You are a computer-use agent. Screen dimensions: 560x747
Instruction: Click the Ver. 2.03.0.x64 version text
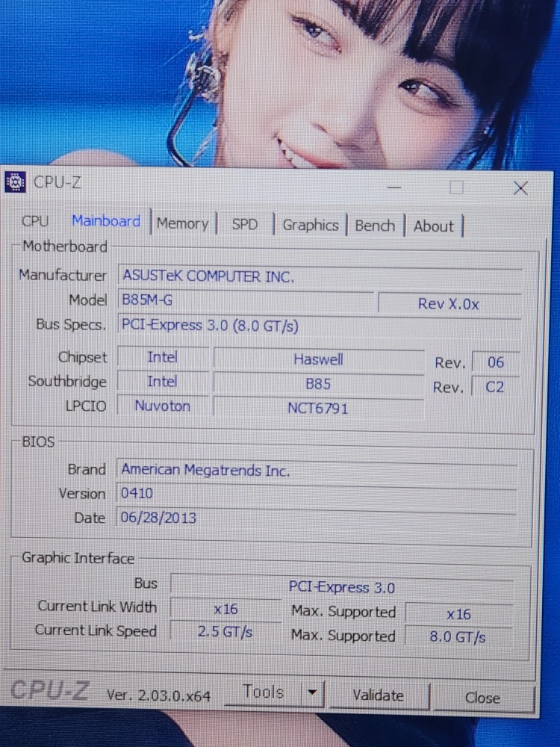coord(158,695)
